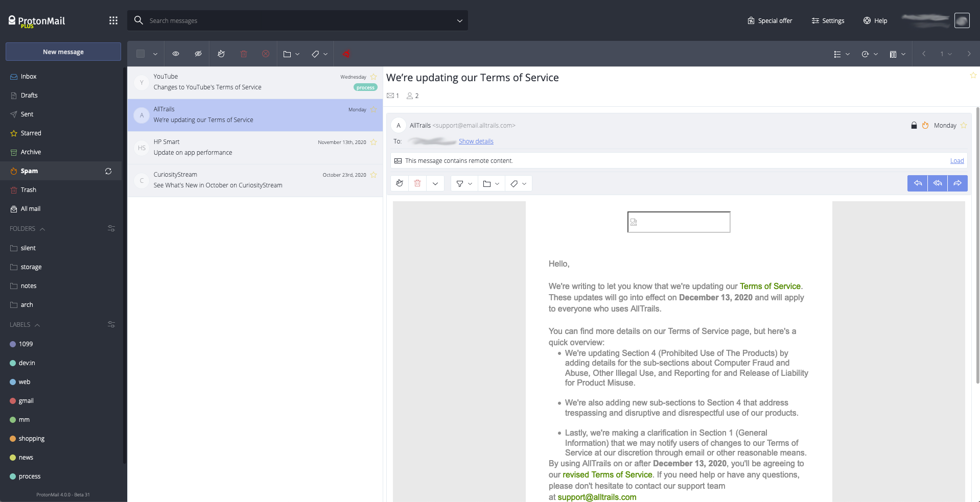Forward the AllTrails message
980x502 pixels.
point(958,183)
